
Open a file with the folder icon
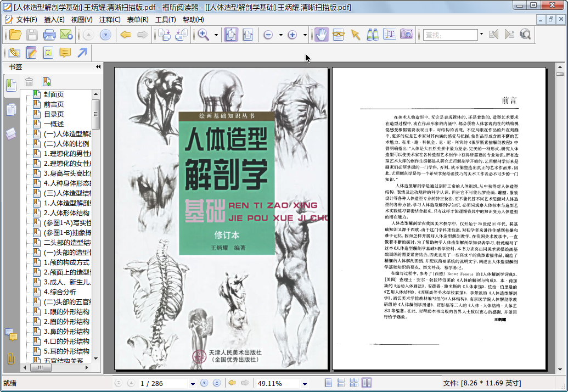pos(15,35)
